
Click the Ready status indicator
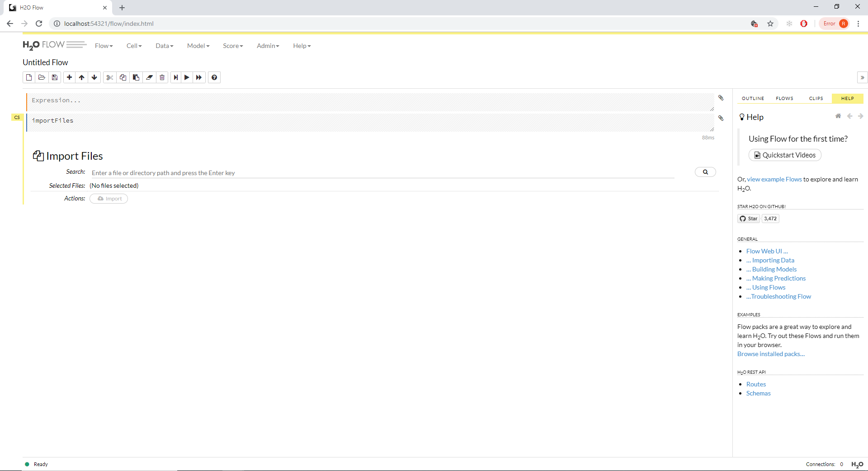pos(36,464)
